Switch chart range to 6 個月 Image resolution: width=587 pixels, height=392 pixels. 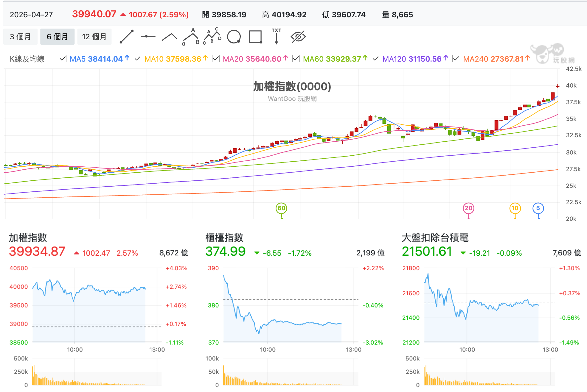click(x=58, y=37)
